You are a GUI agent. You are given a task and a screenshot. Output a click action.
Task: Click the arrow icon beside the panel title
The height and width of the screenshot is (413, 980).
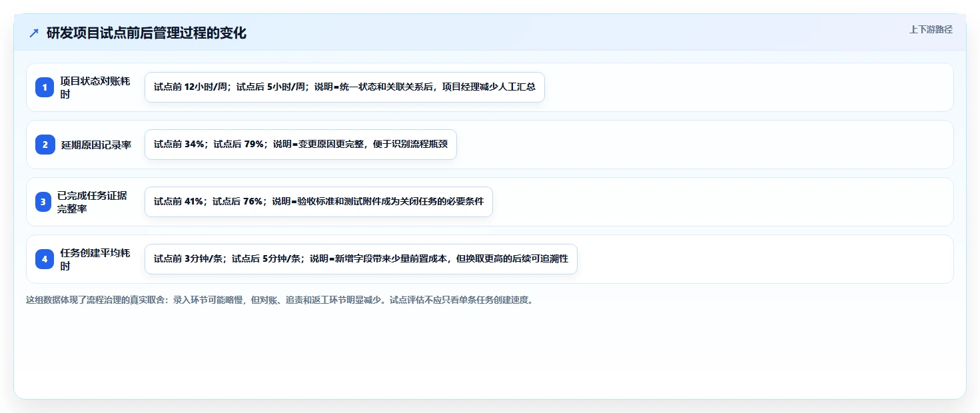(x=34, y=33)
